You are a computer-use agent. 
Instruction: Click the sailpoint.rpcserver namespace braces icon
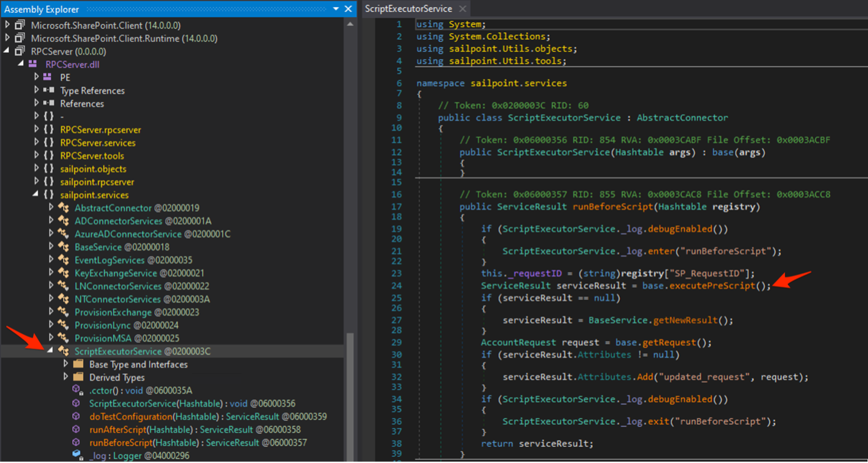pyautogui.click(x=49, y=182)
